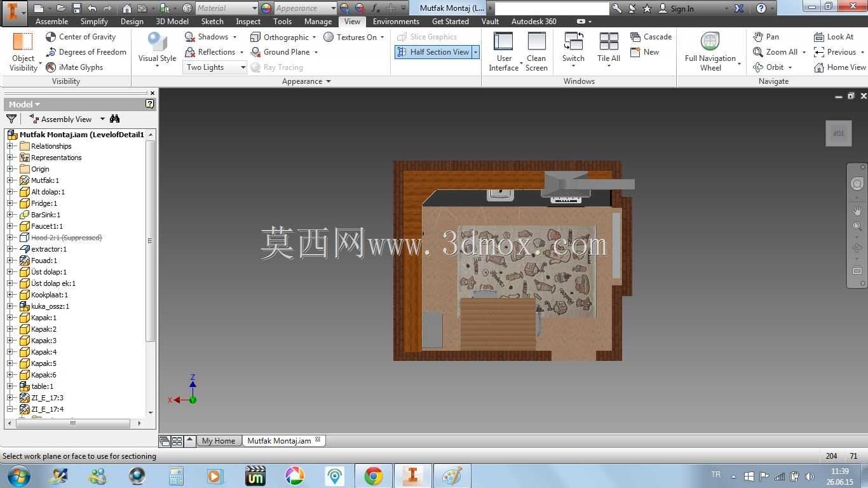
Task: Select the Pan tool
Action: click(766, 37)
